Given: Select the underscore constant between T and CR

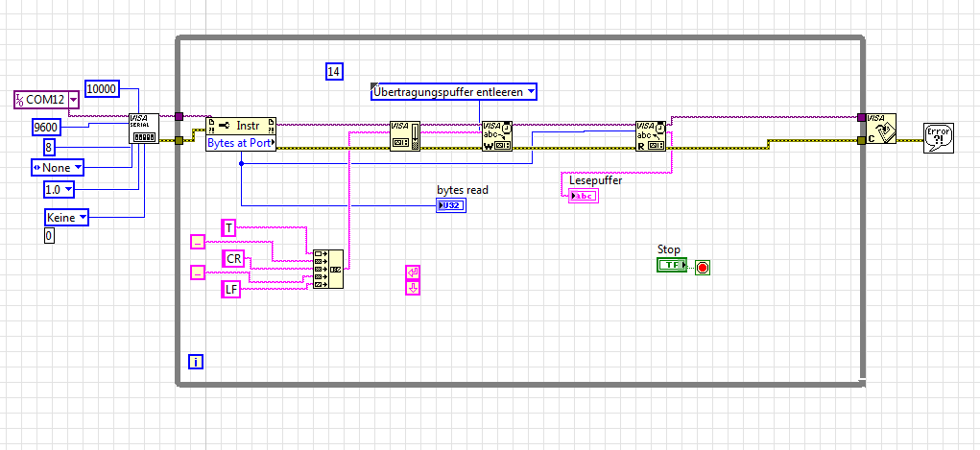Looking at the screenshot, I should 198,241.
